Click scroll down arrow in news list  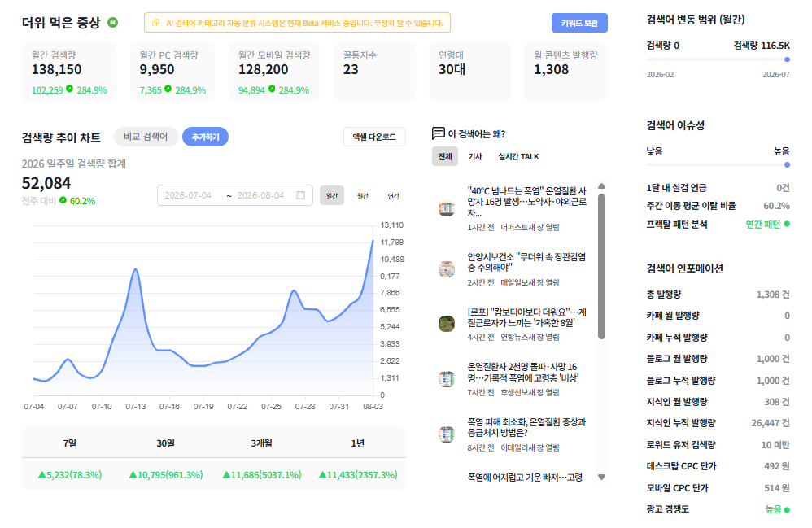click(601, 478)
